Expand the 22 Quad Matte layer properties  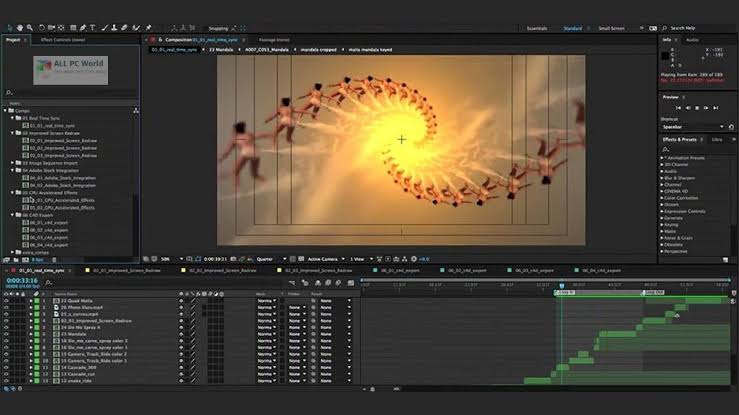pyautogui.click(x=31, y=301)
